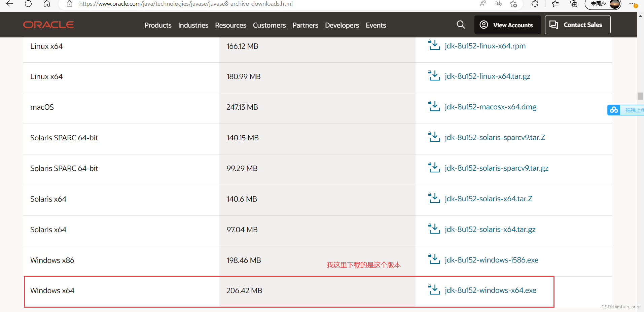Download jdk-8u152-linux-x64.tar.gz link
The image size is (644, 312).
(488, 76)
